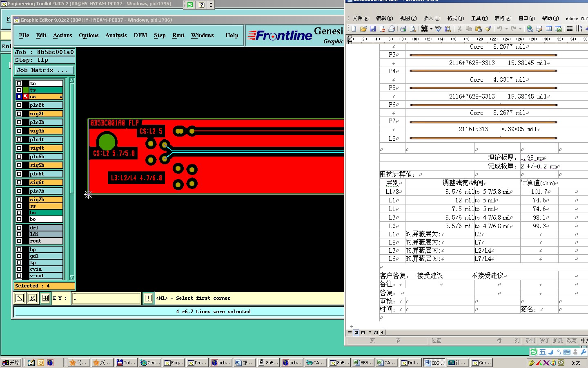The image size is (588, 368).
Task: Click Open folder icon in Word toolbar
Action: point(363,29)
